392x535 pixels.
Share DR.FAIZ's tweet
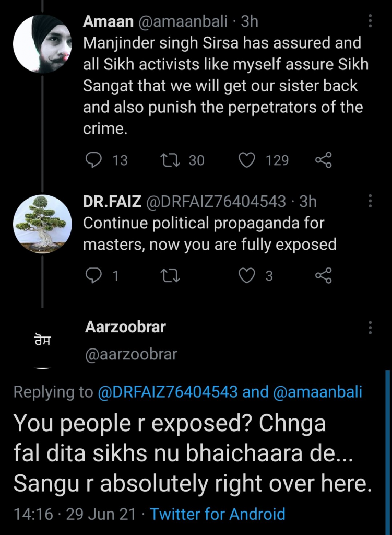324,275
